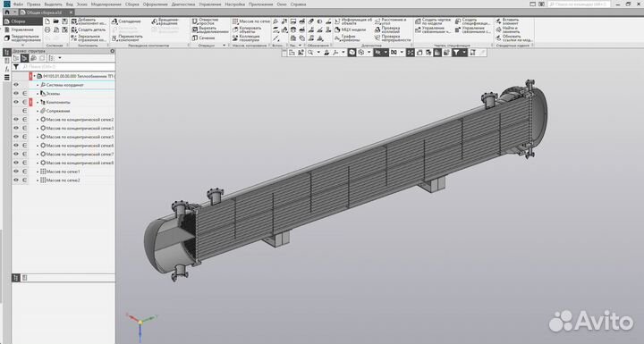644x344 pixels.
Task: Expand Массив по концентрической сетке6 node
Action: (x=38, y=146)
